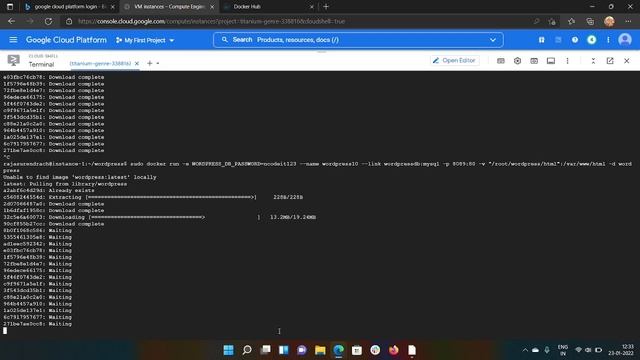Click the web preview icon in Cloud Shell
Viewport: 640px width, 360px height.
pyautogui.click(x=534, y=61)
